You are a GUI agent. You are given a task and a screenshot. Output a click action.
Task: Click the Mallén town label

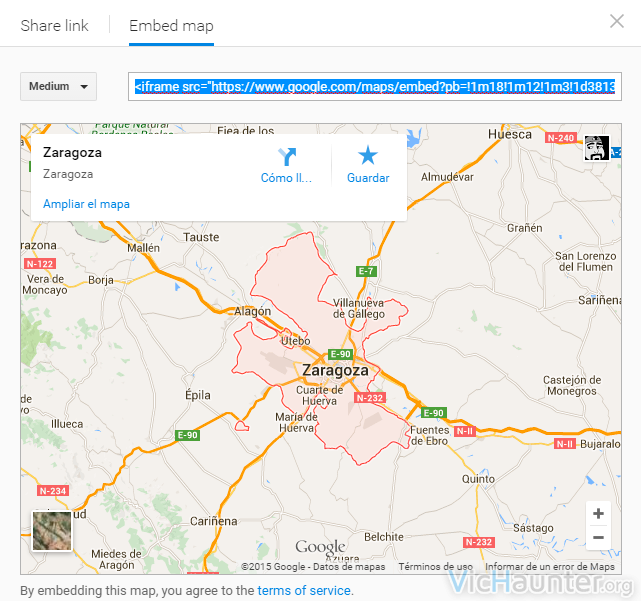coord(143,248)
